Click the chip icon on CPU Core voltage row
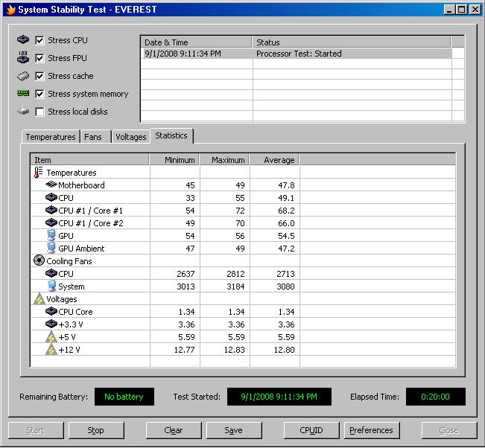Screen dimensions: 485x448 pos(51,311)
